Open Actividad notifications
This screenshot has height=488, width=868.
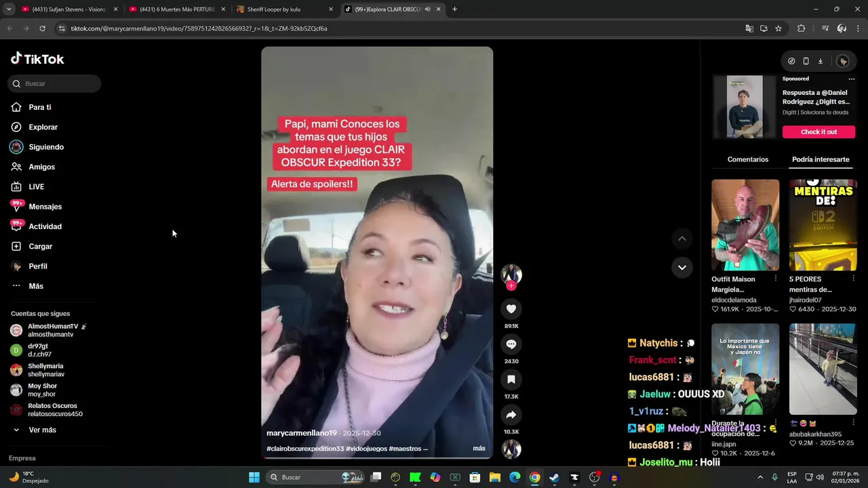45,226
